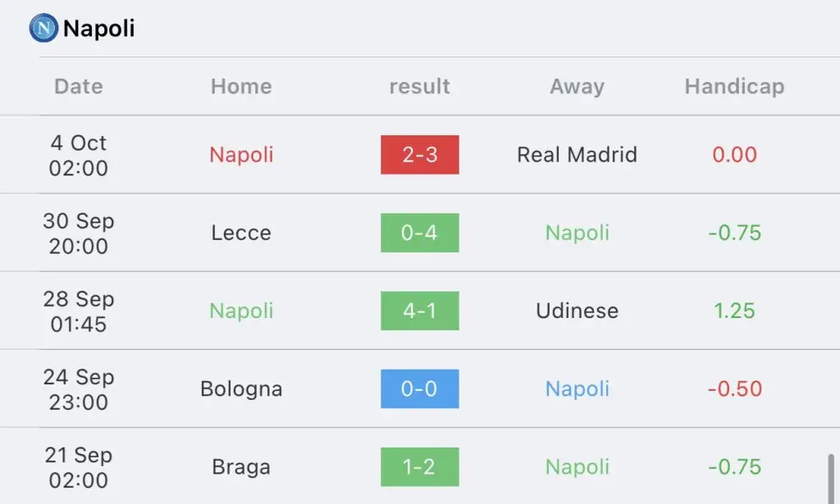This screenshot has height=504, width=840.
Task: Click the result column header
Action: [419, 86]
